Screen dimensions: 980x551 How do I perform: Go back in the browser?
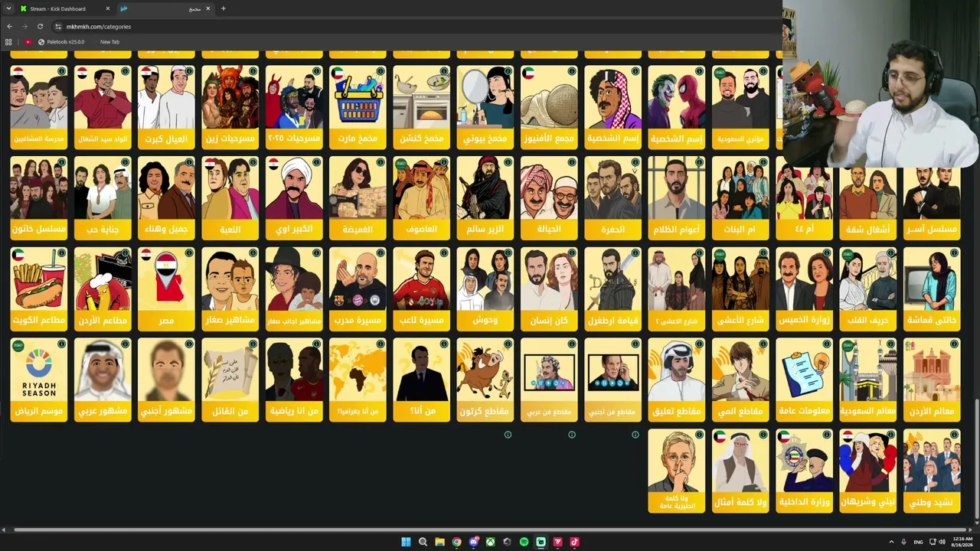pyautogui.click(x=9, y=26)
